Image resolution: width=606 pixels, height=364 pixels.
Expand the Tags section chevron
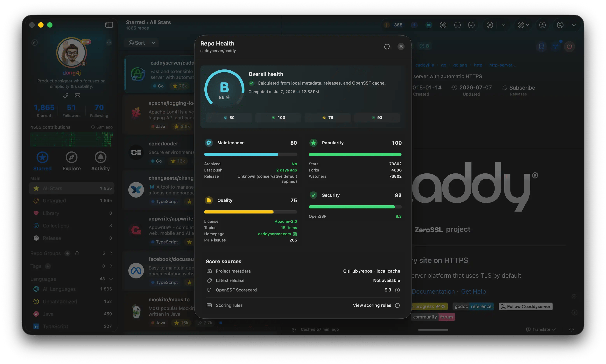111,266
